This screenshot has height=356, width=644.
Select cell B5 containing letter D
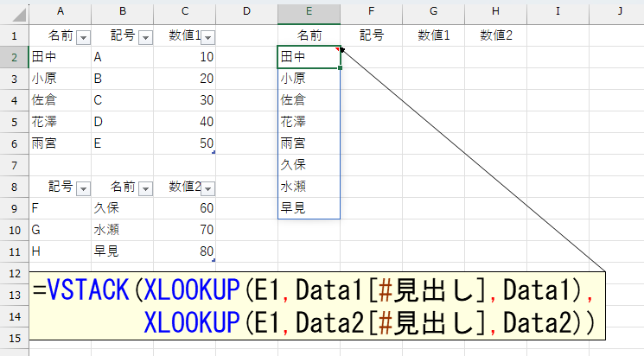click(x=123, y=122)
